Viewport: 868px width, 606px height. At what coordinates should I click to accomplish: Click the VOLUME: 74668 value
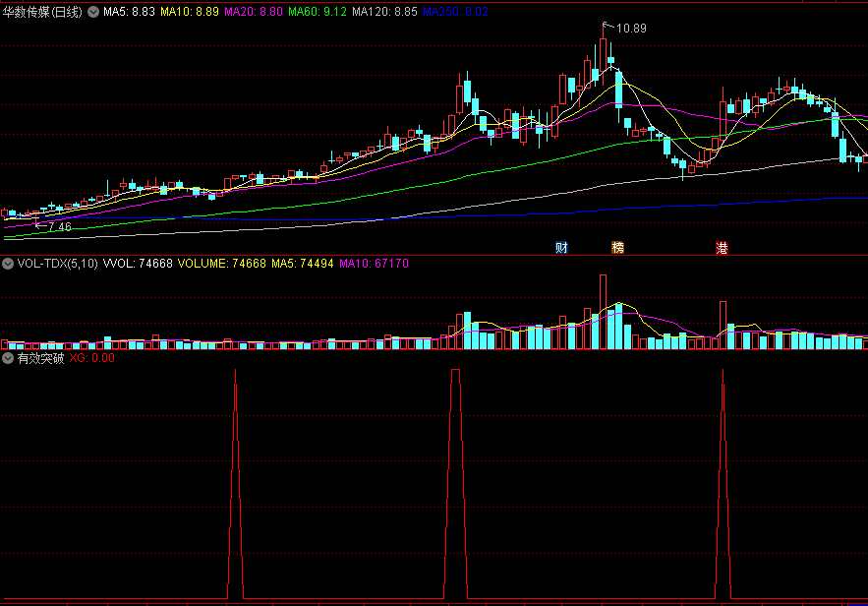point(221,264)
